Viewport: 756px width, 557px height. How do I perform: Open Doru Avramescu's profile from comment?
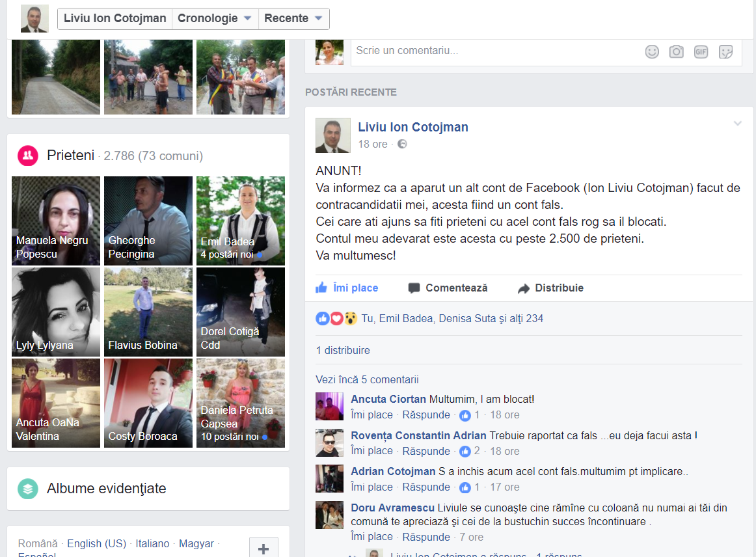click(x=392, y=508)
